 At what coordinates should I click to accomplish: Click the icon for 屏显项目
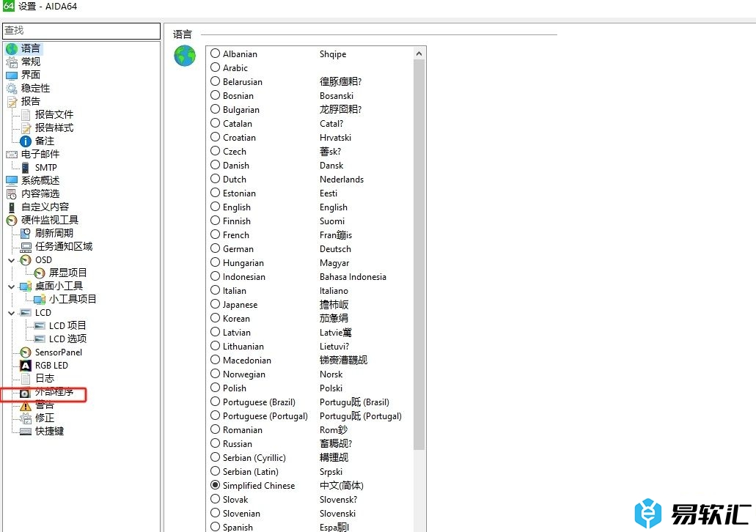pos(40,273)
